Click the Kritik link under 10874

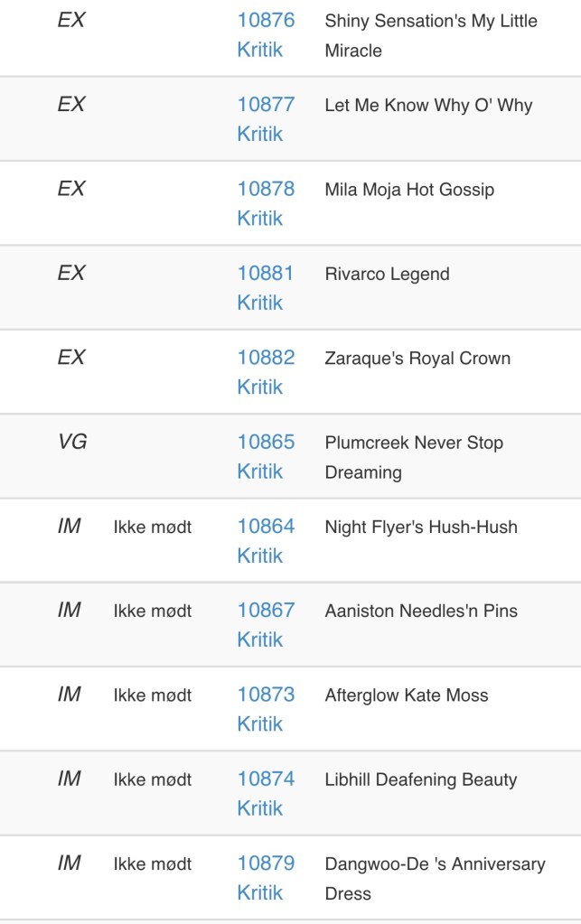coord(260,808)
